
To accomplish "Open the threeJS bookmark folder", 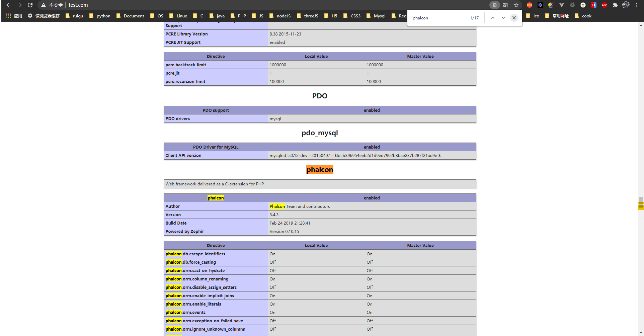I will (x=308, y=16).
